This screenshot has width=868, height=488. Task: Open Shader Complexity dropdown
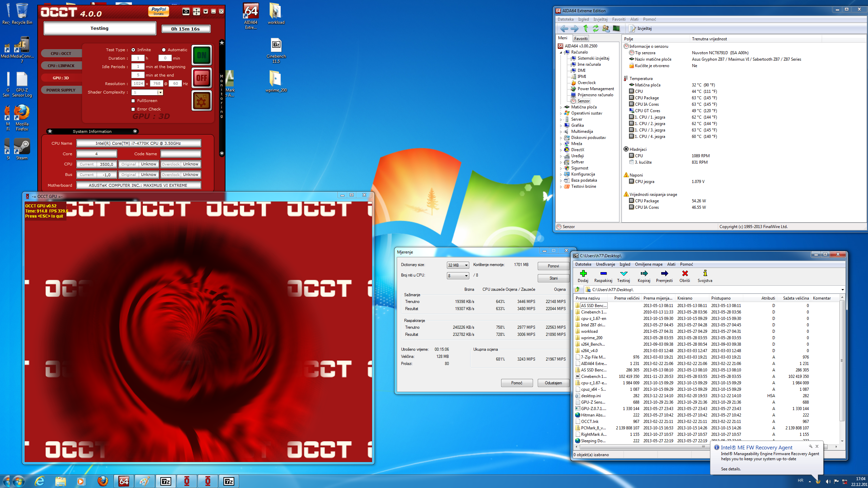(x=160, y=92)
